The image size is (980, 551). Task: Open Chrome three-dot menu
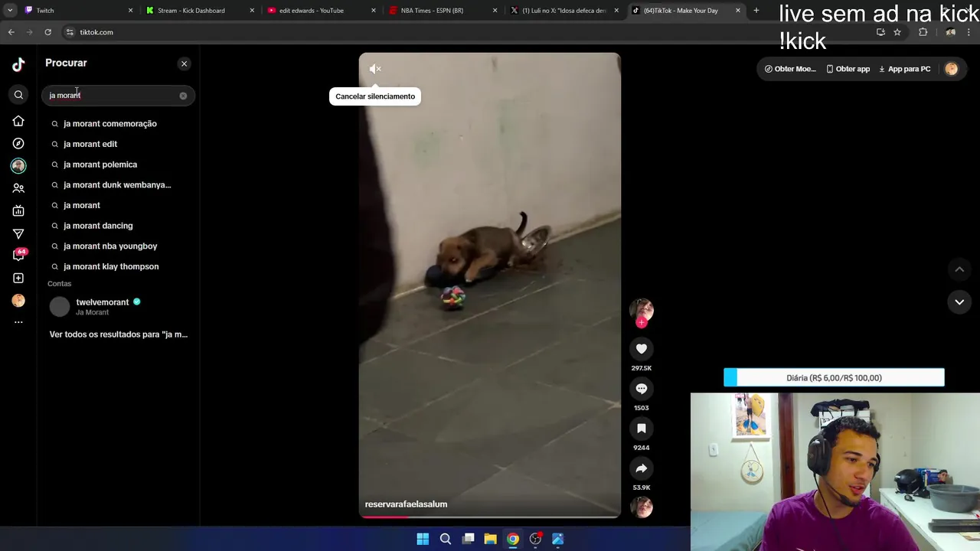[x=970, y=32]
